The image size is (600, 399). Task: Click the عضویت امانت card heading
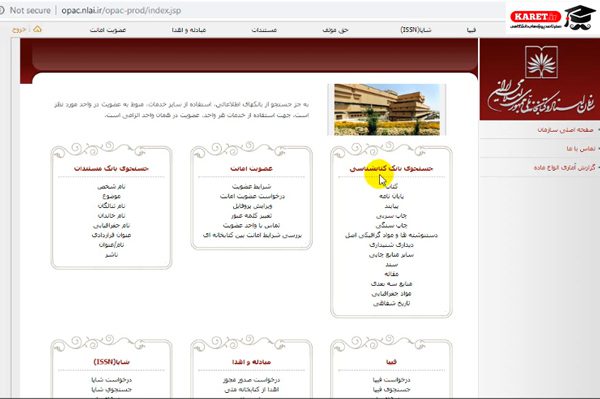tap(251, 168)
